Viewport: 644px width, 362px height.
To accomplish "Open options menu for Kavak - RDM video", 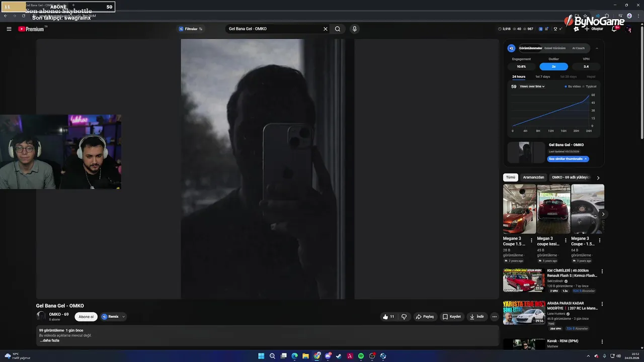I will click(x=602, y=342).
